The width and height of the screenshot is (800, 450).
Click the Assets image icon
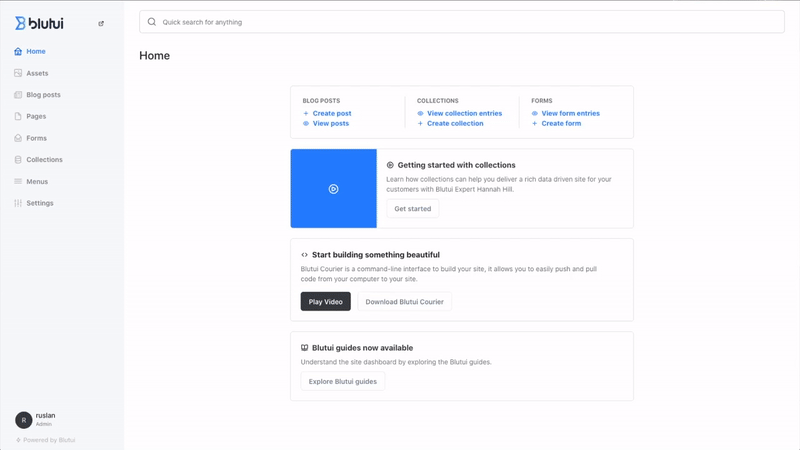click(x=18, y=73)
